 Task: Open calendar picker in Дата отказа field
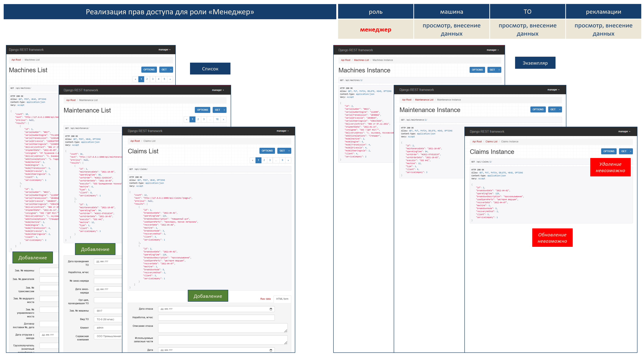click(x=271, y=309)
